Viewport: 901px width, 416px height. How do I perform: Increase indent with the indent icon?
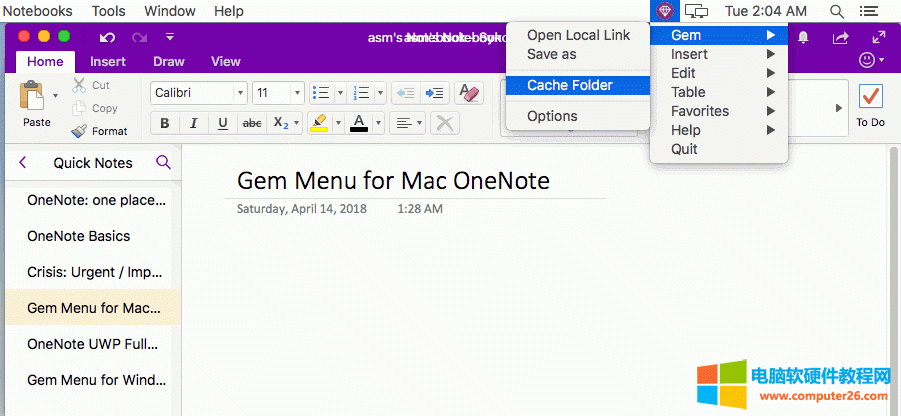(x=434, y=93)
